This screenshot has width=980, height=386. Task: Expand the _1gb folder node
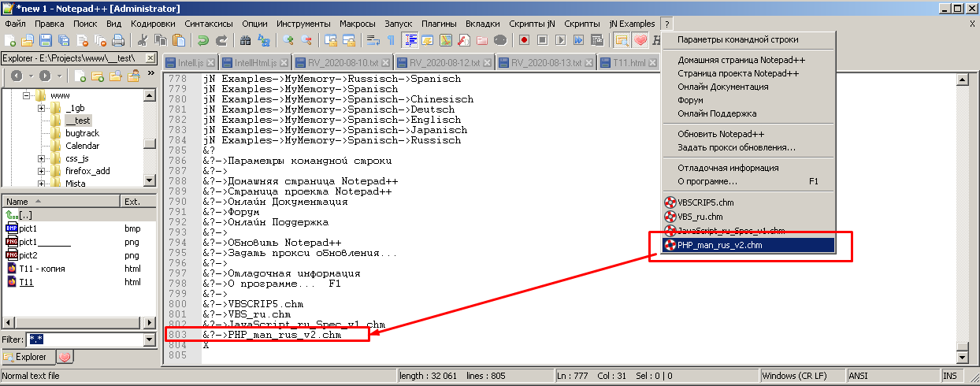point(41,108)
